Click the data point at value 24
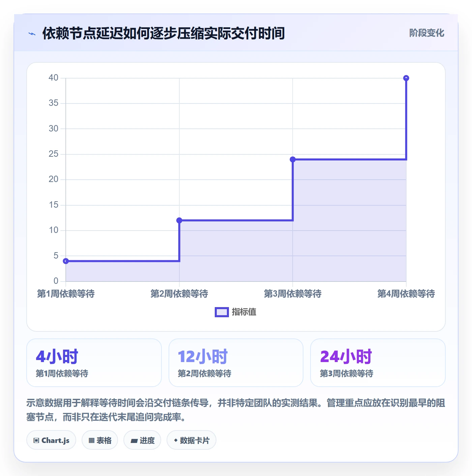 click(293, 159)
